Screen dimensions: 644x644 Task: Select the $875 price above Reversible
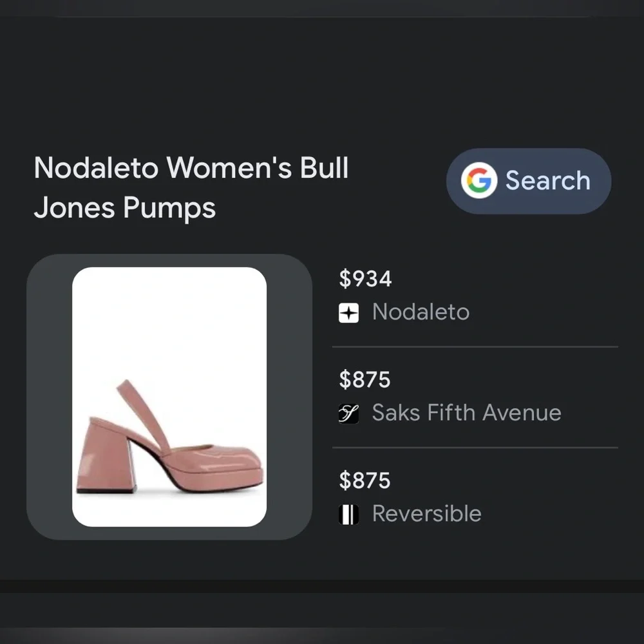coord(365,480)
